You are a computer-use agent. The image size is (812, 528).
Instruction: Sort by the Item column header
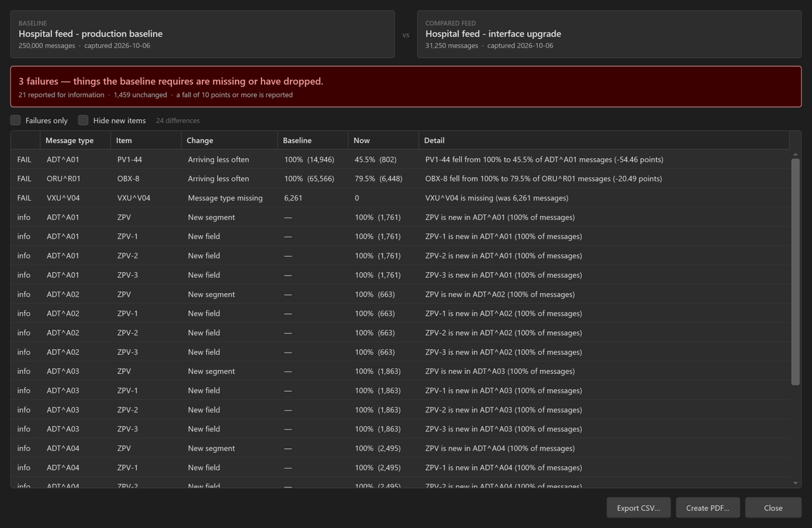pyautogui.click(x=146, y=140)
